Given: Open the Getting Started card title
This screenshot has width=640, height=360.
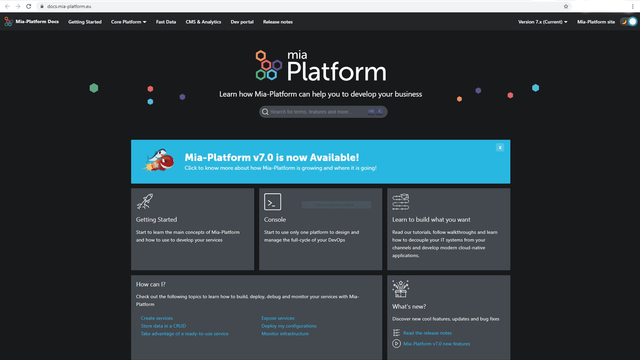Looking at the screenshot, I should [156, 220].
